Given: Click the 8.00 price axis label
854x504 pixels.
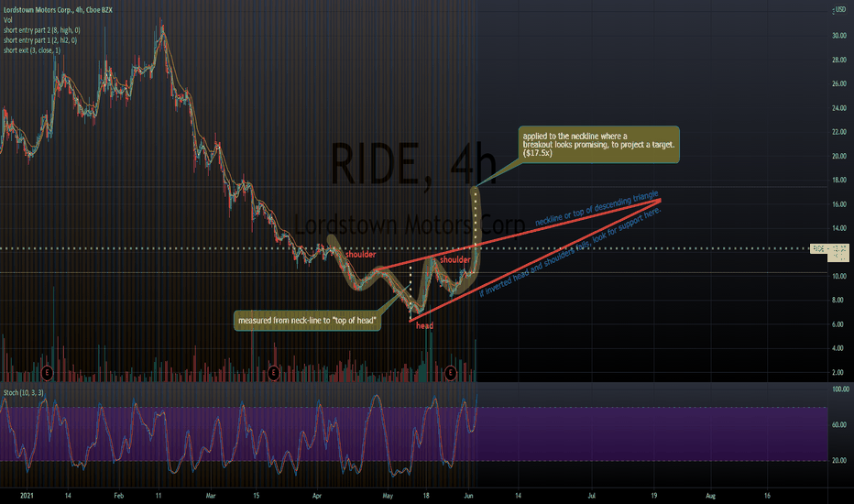Looking at the screenshot, I should (838, 301).
